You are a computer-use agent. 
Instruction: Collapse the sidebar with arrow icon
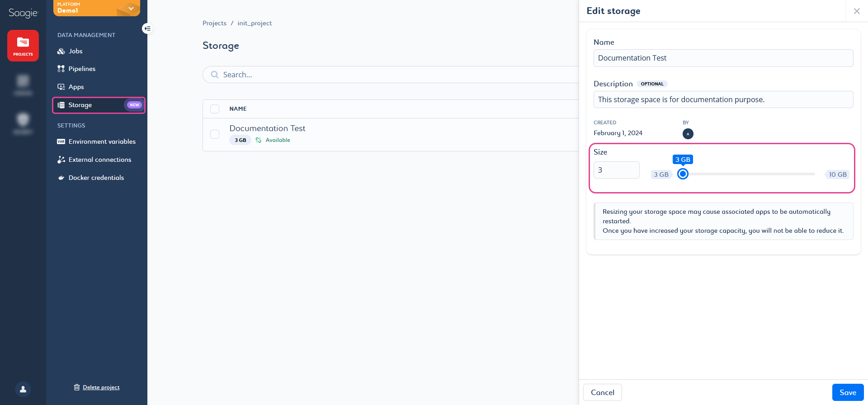pyautogui.click(x=147, y=28)
